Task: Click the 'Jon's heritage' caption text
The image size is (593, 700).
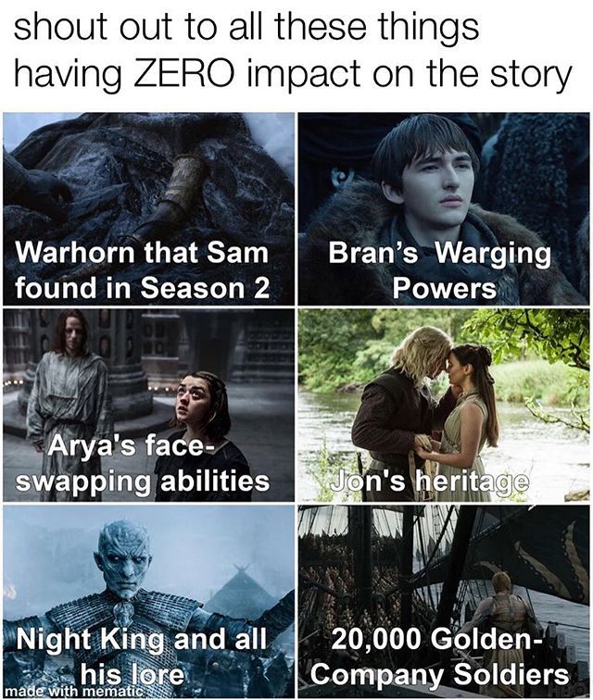Action: [x=429, y=481]
